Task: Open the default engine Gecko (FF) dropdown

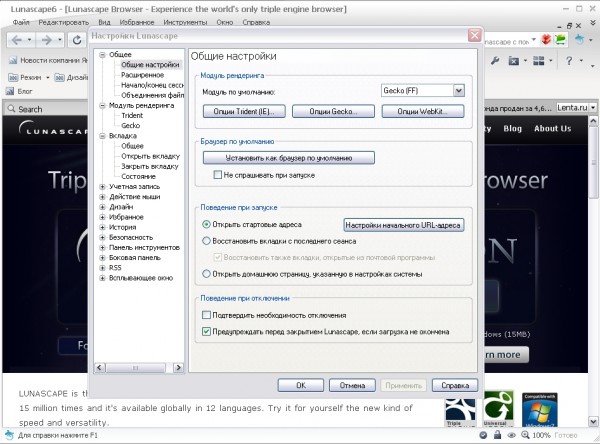Action: coord(458,91)
